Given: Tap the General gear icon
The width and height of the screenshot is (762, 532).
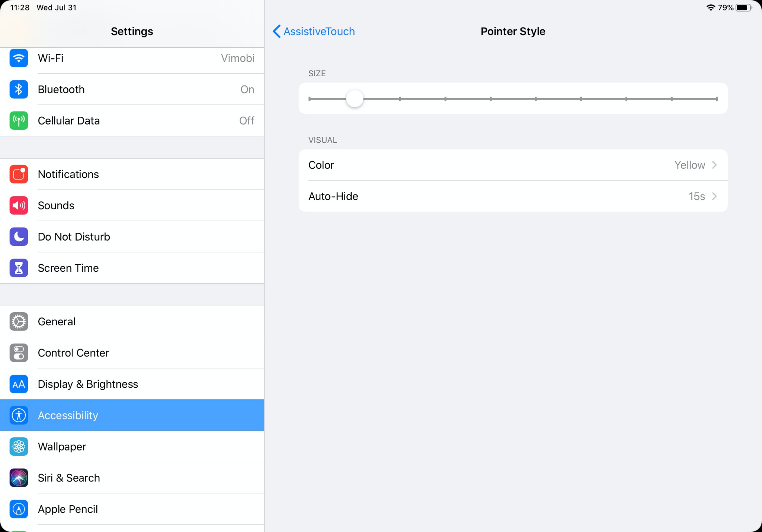Looking at the screenshot, I should pos(19,321).
